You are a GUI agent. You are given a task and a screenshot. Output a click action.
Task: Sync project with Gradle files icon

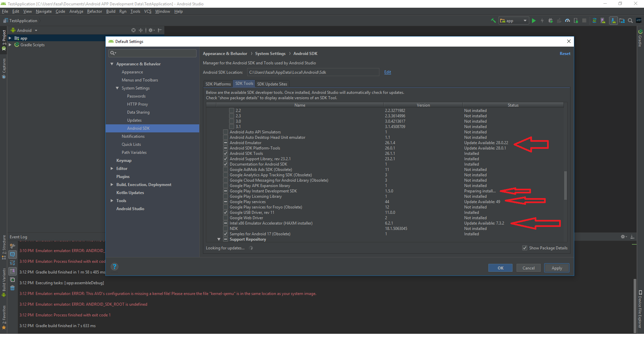594,21
